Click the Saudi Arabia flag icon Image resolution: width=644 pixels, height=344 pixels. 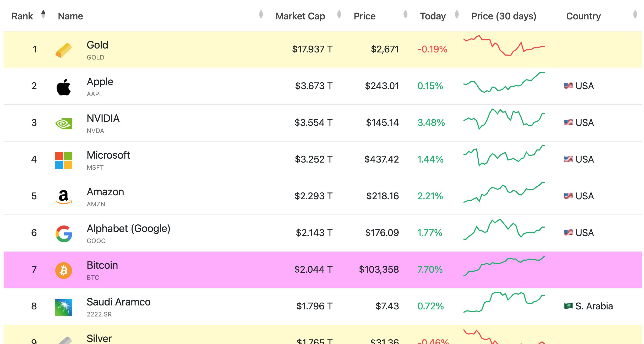tap(569, 306)
